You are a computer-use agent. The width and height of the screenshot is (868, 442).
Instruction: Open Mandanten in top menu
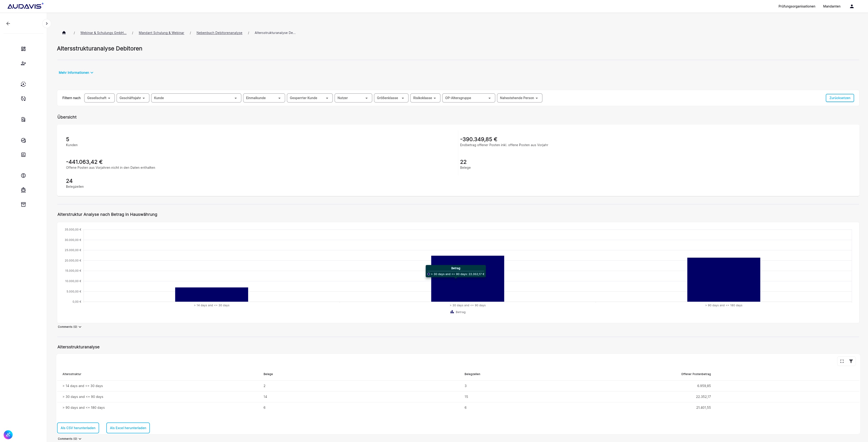[831, 6]
